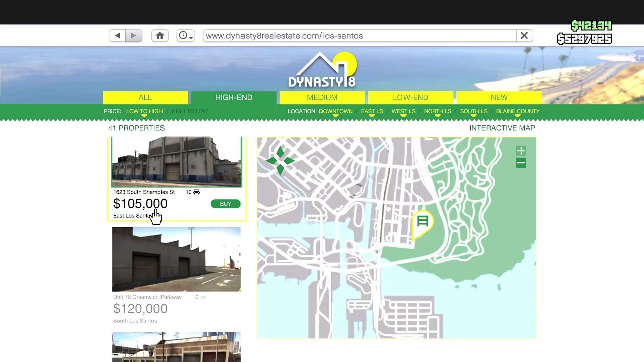Click the garage car icon for Greenwich Parkway

point(203,297)
